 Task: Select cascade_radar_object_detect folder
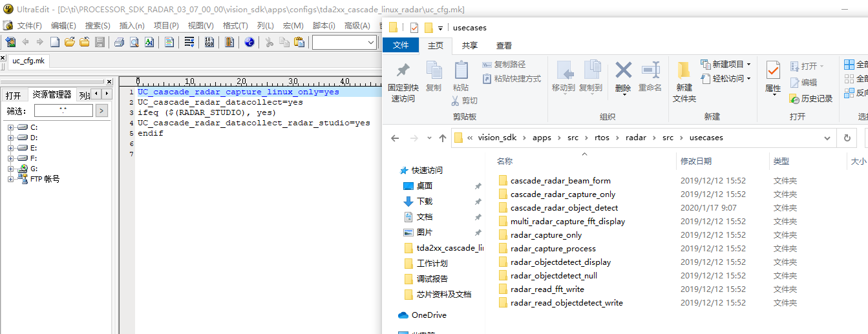pyautogui.click(x=564, y=208)
